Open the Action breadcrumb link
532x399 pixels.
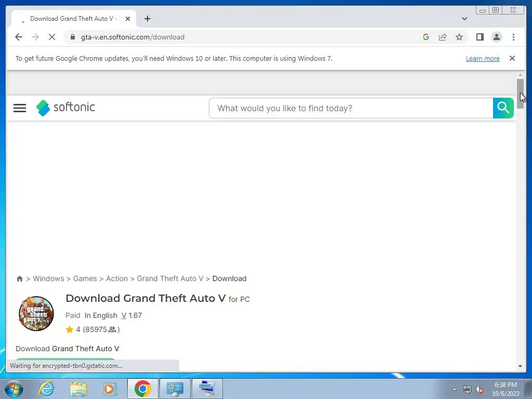click(117, 278)
